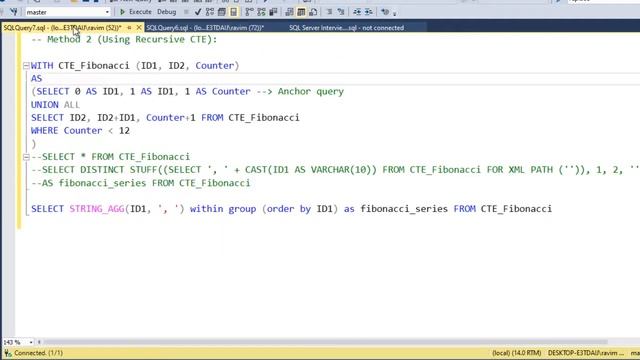
Task: Toggle IntelliSense Enabled button
Action: click(x=233, y=12)
